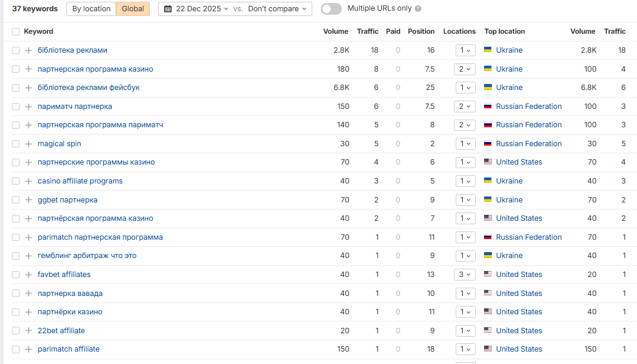The width and height of the screenshot is (637, 364).
Task: Click plus icon beside 'ggbet партнерка'
Action: pos(28,199)
